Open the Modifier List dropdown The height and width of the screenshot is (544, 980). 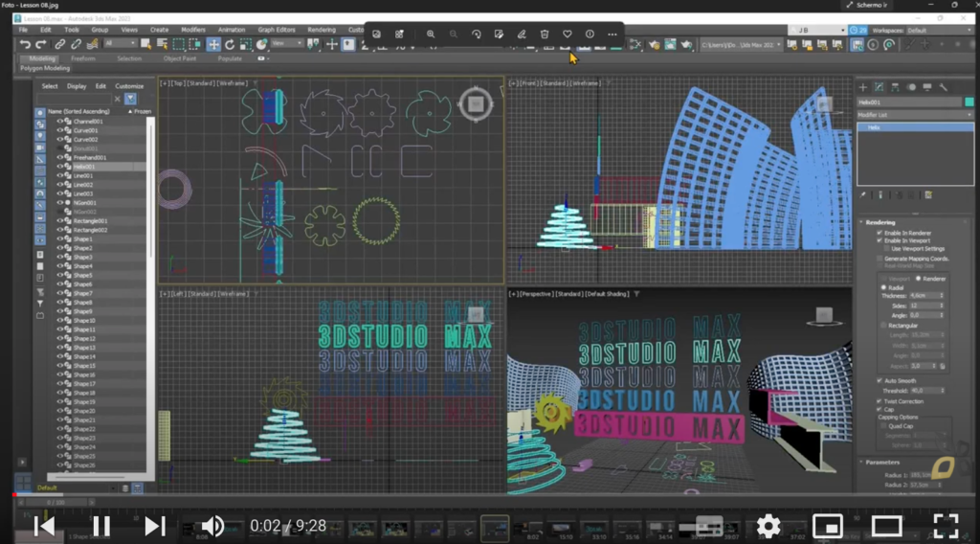(x=915, y=115)
